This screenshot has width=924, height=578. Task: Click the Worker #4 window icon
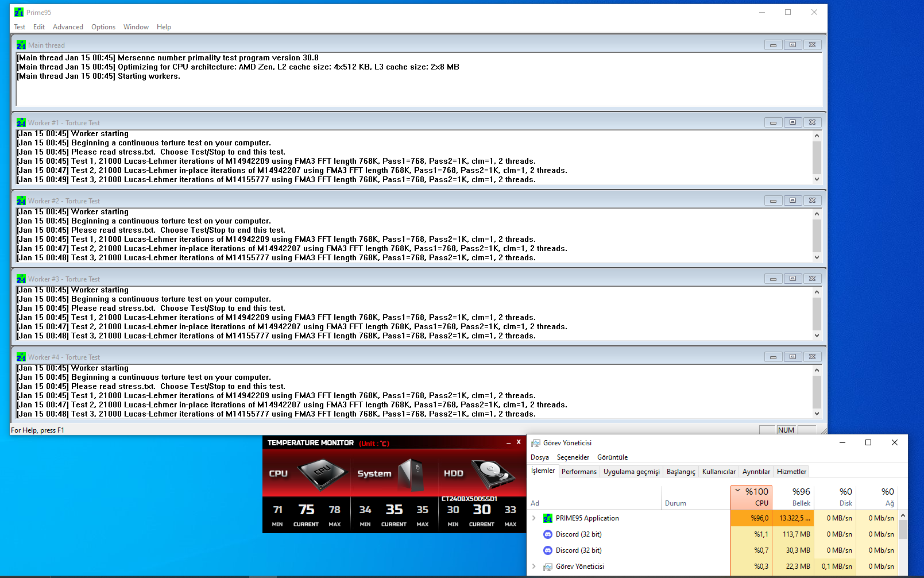pos(21,357)
